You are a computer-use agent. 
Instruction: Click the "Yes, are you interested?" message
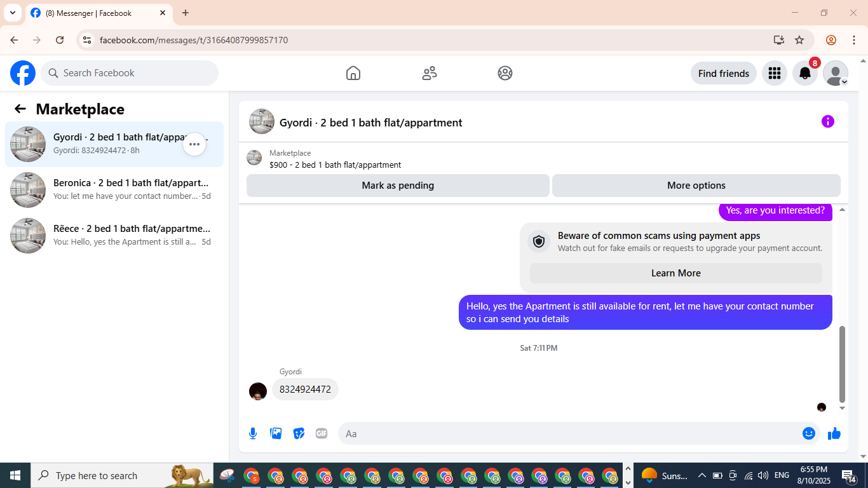[x=775, y=210]
